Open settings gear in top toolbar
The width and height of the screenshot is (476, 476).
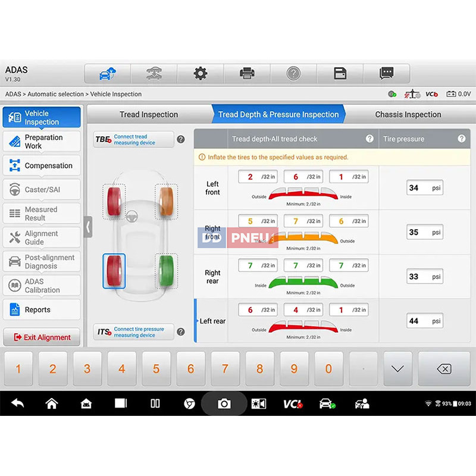tap(201, 74)
